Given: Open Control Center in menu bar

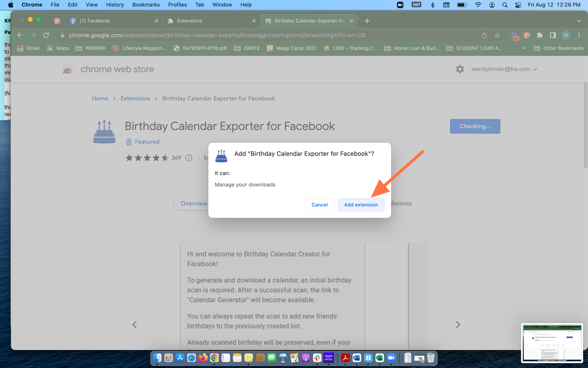Looking at the screenshot, I should pyautogui.click(x=518, y=5).
